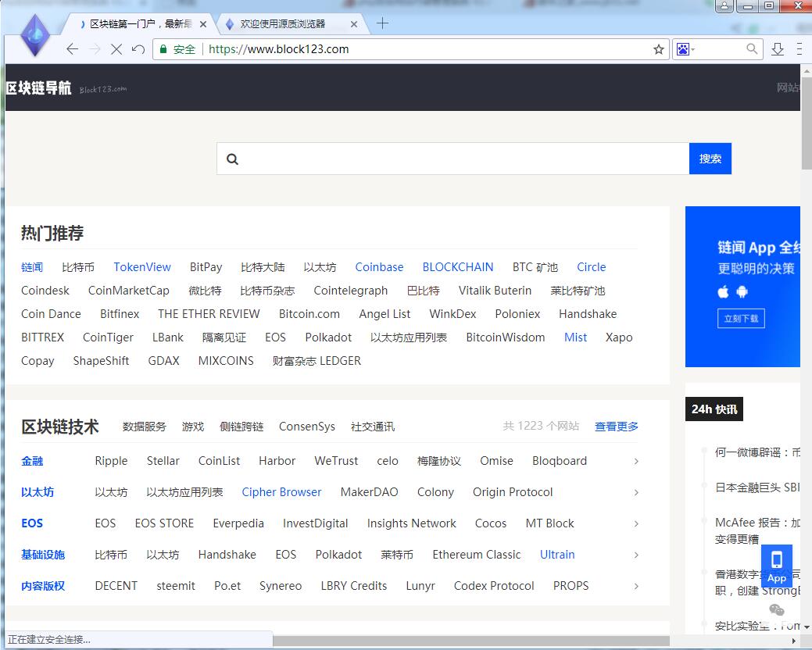Open the 查看更多 link
This screenshot has width=812, height=650.
617,427
